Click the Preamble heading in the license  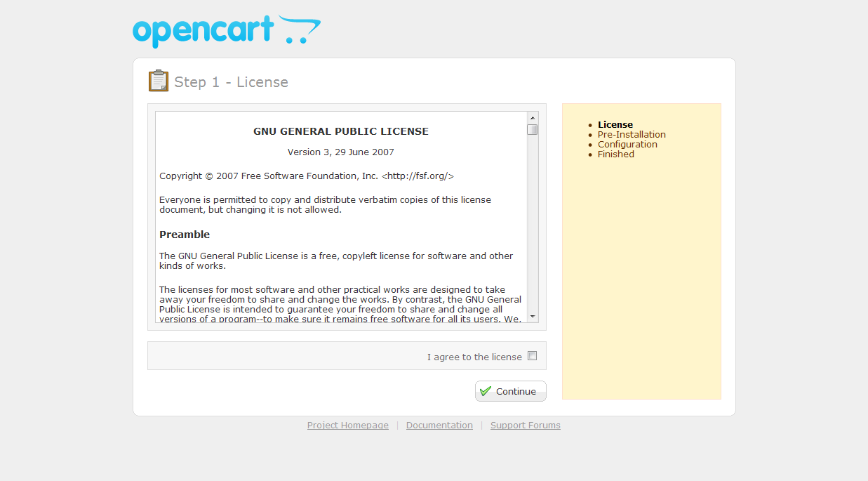185,235
